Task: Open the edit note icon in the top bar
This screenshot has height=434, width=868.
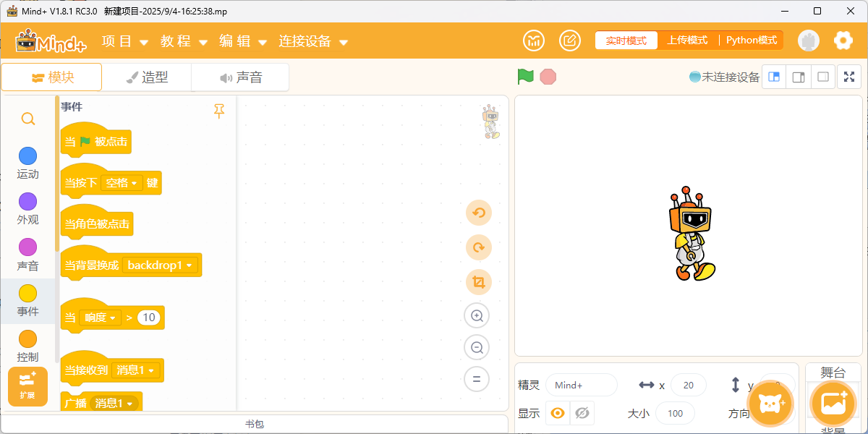Action: [x=570, y=41]
